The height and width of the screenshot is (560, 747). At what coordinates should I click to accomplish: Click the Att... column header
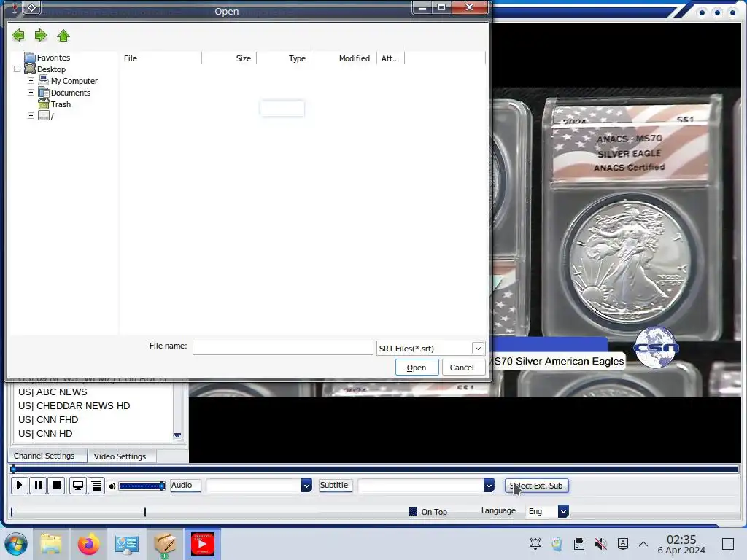[x=391, y=58]
